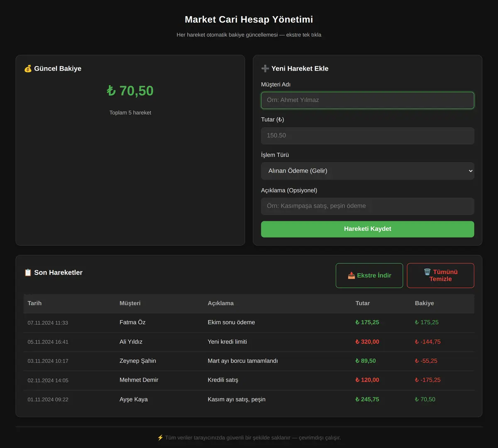Click the Bakiye column header
The width and height of the screenshot is (498, 448).
[424, 303]
